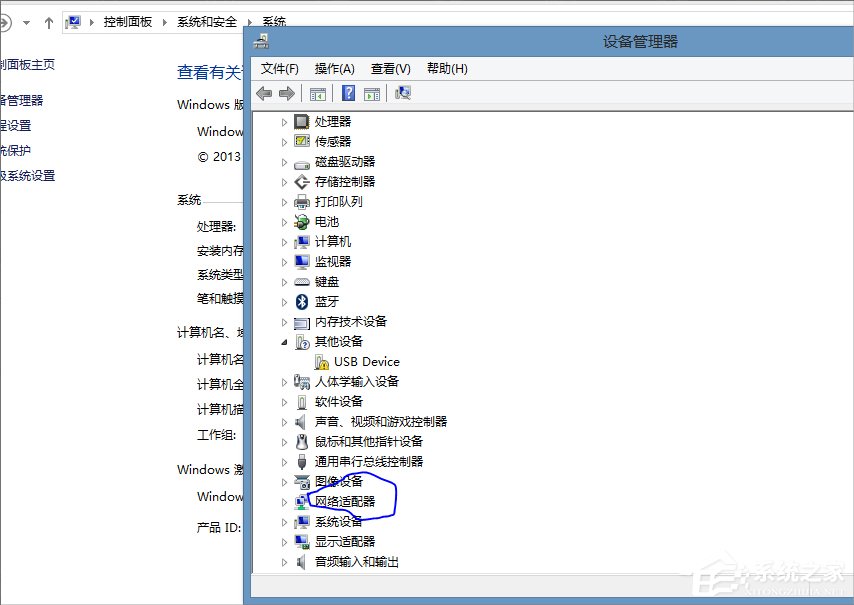Select the 键盘 (keyboard) device icon

click(x=303, y=281)
